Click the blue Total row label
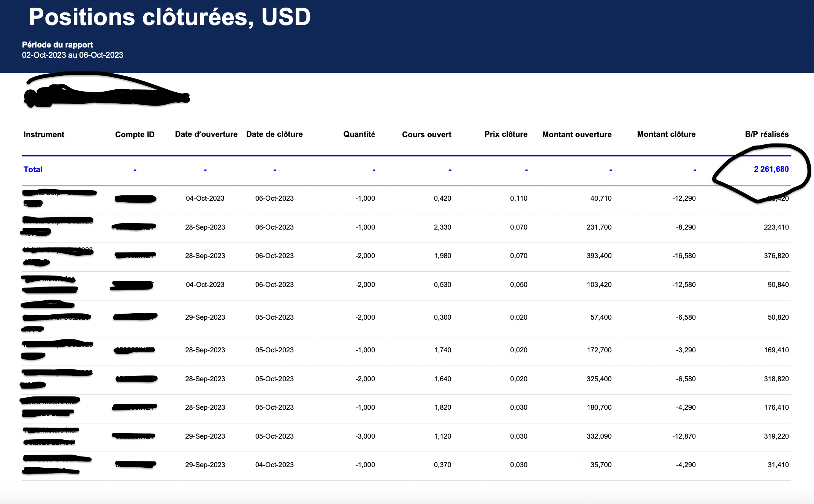 33,170
